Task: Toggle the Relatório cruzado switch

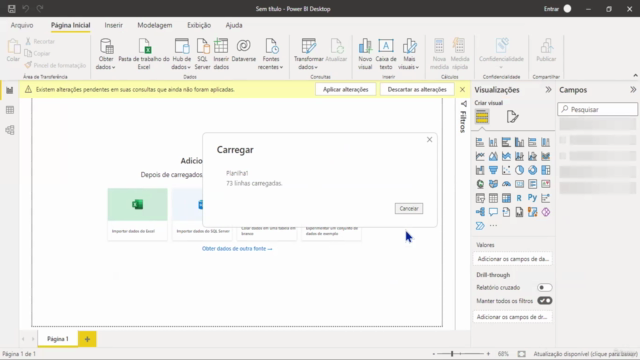Action: (x=544, y=287)
